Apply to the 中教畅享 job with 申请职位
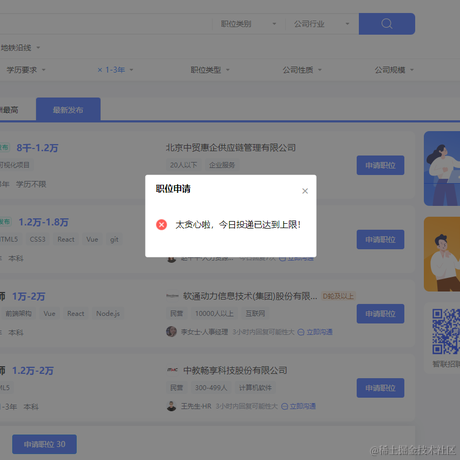 click(380, 388)
